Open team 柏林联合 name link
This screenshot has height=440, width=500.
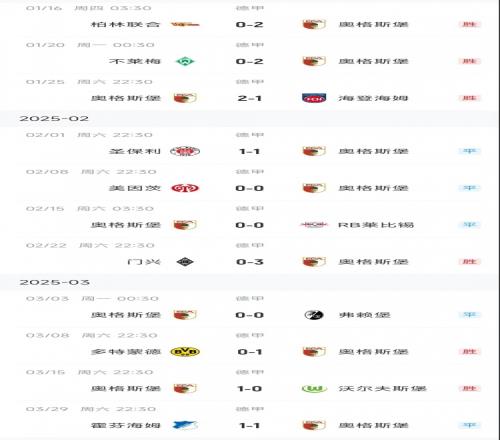126,24
